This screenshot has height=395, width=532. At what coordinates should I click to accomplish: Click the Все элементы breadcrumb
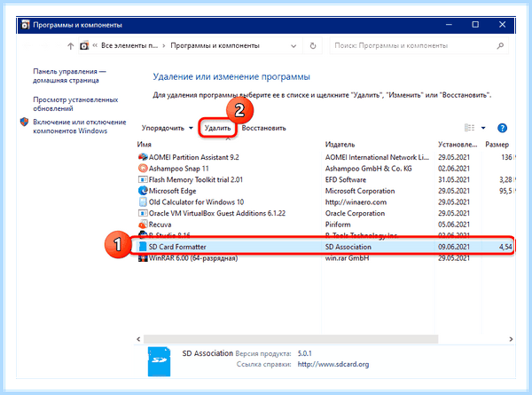tap(129, 45)
